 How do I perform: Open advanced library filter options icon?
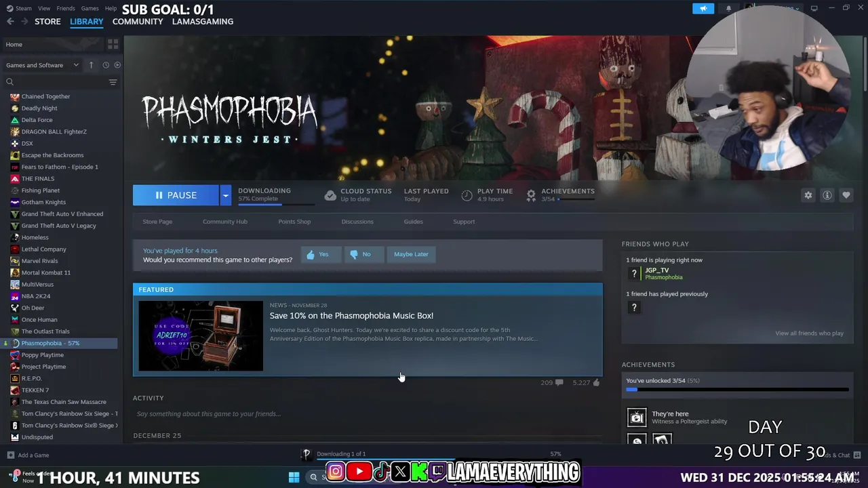tap(113, 82)
